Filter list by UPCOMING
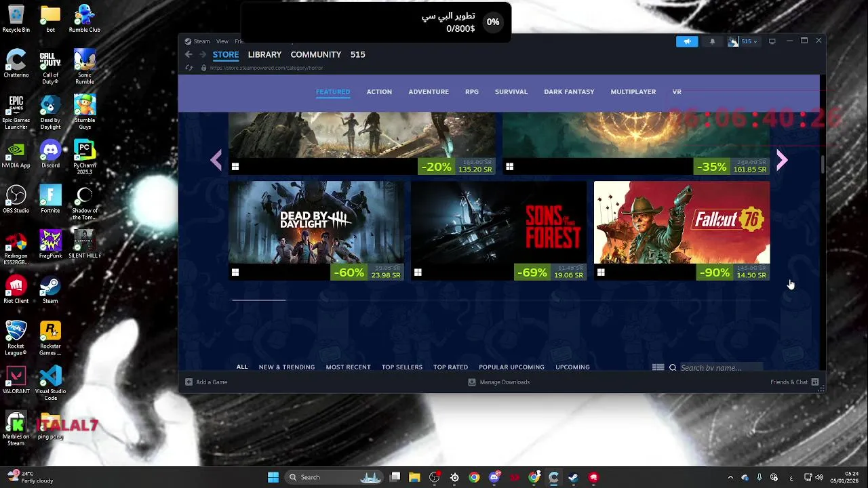Viewport: 868px width, 488px height. point(572,367)
